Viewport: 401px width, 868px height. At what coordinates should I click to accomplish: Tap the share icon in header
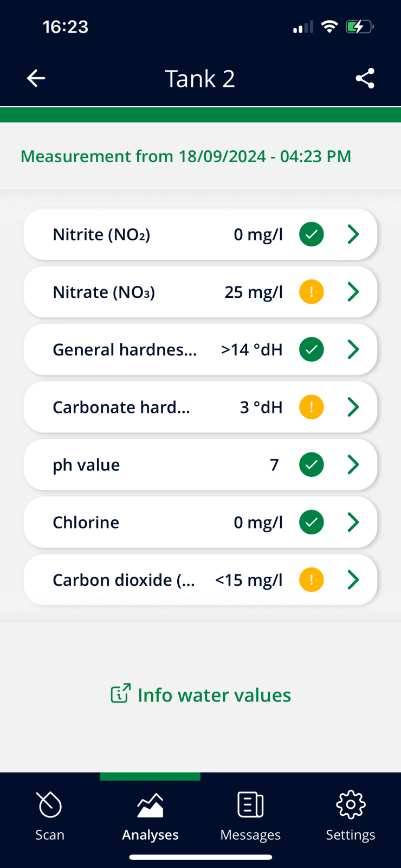pos(365,79)
